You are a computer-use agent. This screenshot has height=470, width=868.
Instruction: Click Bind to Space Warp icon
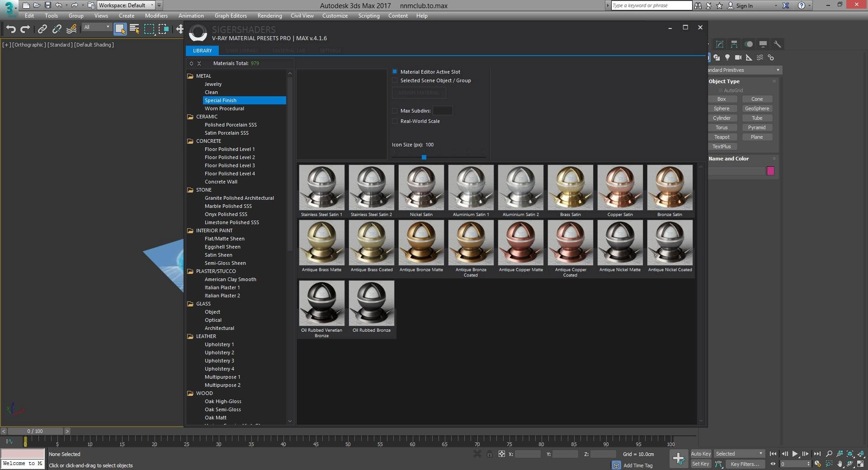click(71, 29)
